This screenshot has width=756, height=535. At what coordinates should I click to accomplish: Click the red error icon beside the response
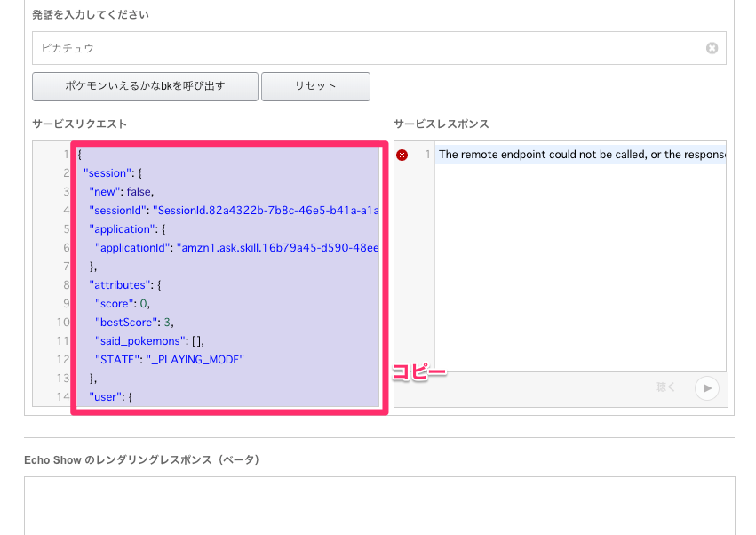(402, 154)
